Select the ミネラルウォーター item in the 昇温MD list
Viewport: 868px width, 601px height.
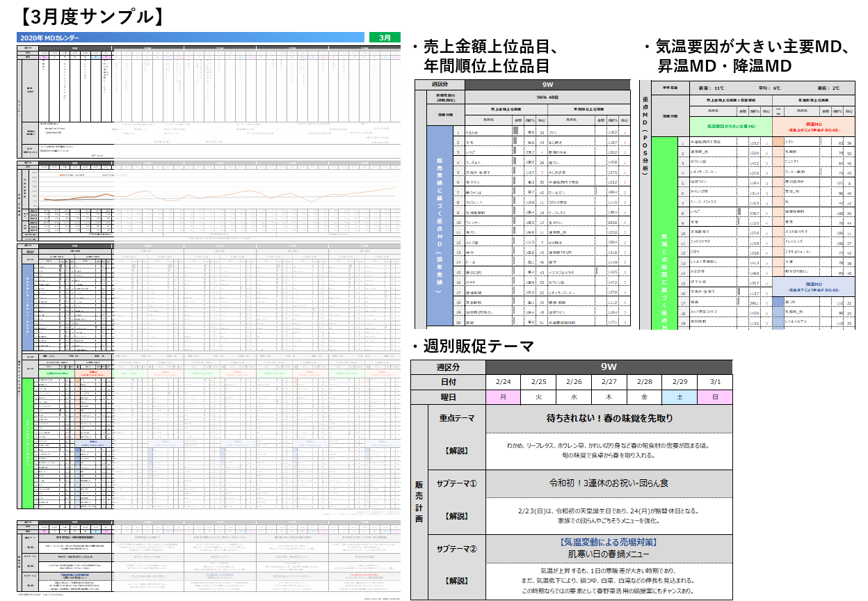pyautogui.click(x=800, y=253)
